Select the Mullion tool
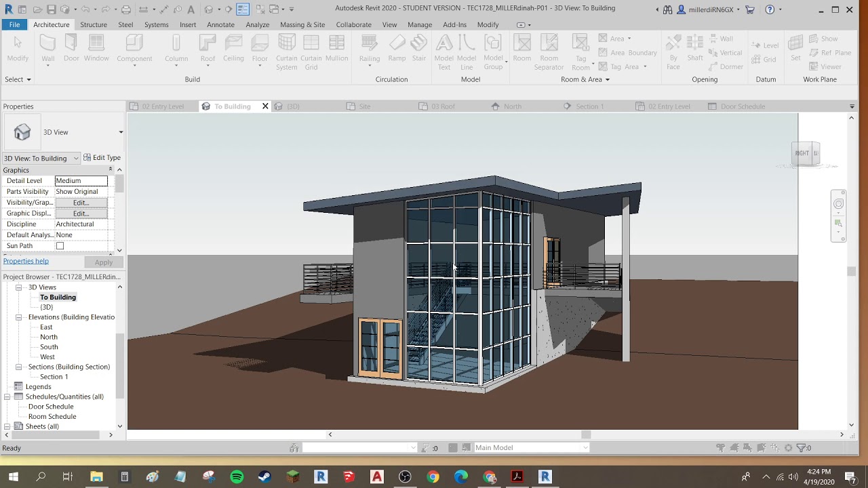The height and width of the screenshot is (488, 868). pos(336,49)
